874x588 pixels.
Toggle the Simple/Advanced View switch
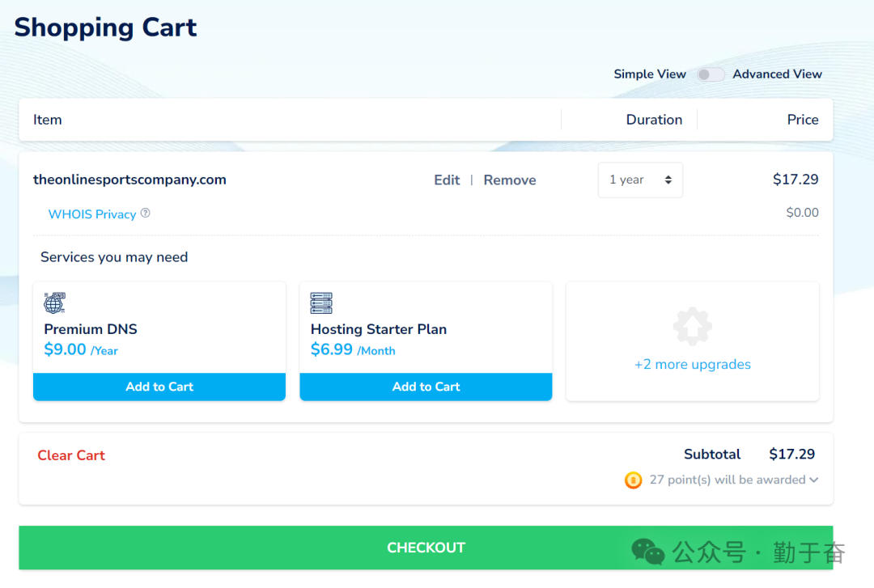(710, 74)
